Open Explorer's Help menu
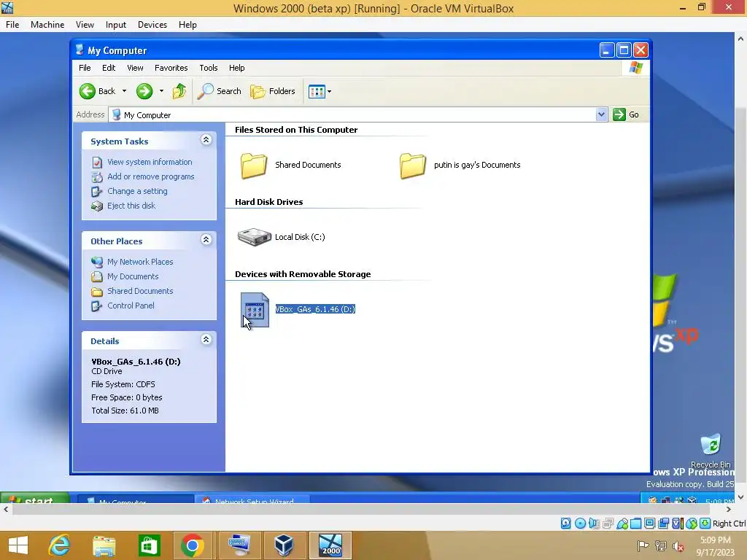747x560 pixels. coord(237,68)
